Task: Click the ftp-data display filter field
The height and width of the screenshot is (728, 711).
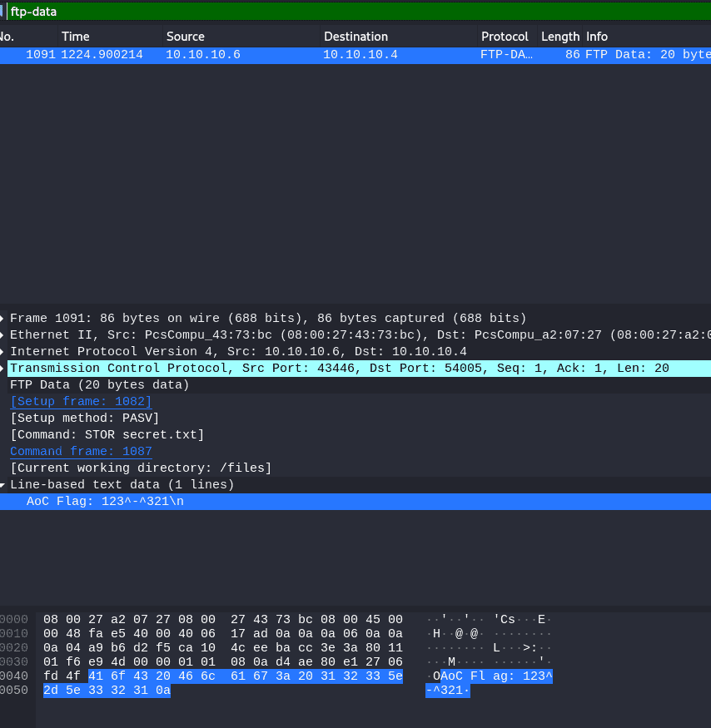Action: [359, 11]
